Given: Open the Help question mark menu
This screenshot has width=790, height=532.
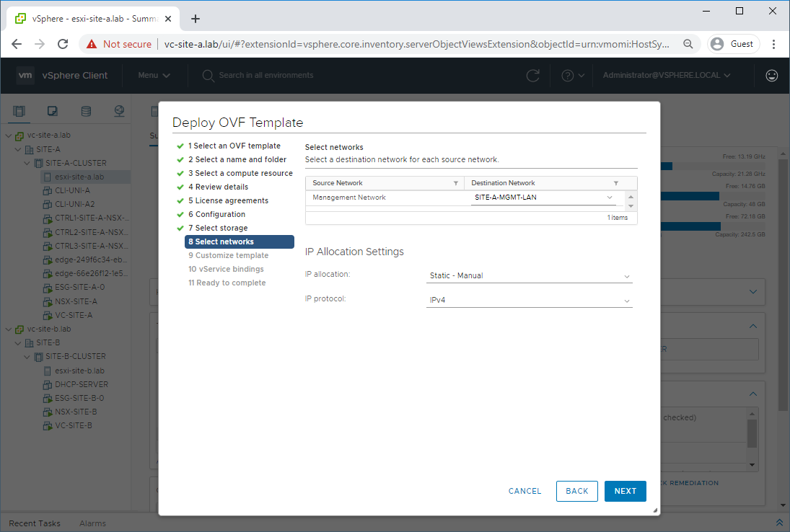Looking at the screenshot, I should [x=573, y=76].
